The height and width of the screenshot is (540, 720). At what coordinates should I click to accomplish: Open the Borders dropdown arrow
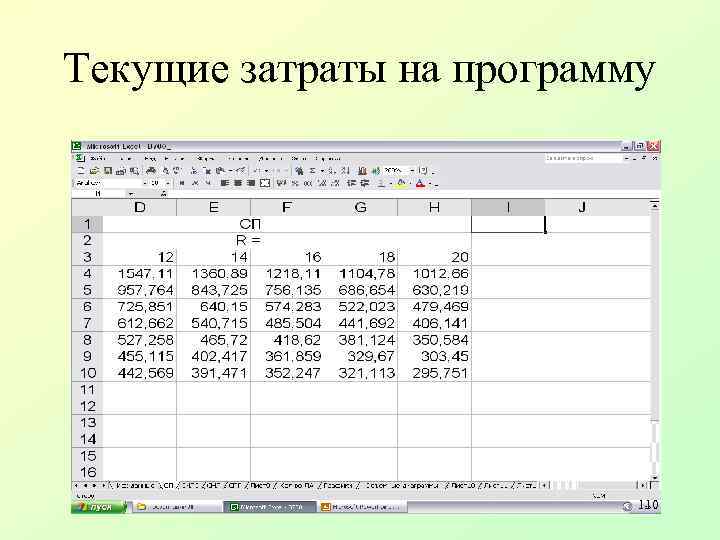point(390,183)
